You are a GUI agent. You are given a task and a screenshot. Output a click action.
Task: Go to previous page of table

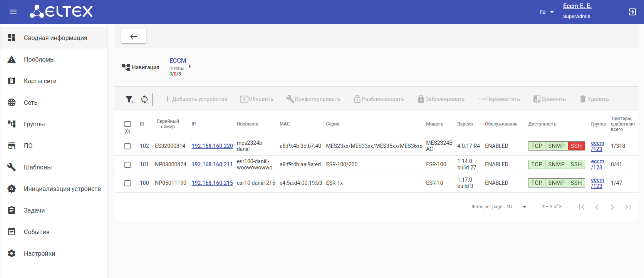597,207
